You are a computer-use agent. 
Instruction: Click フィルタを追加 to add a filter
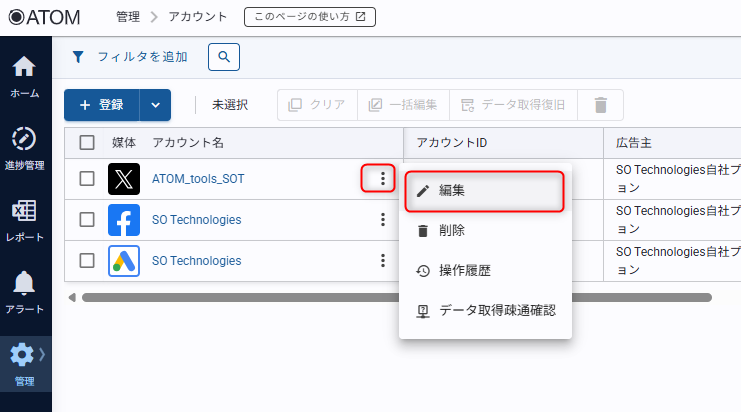130,57
